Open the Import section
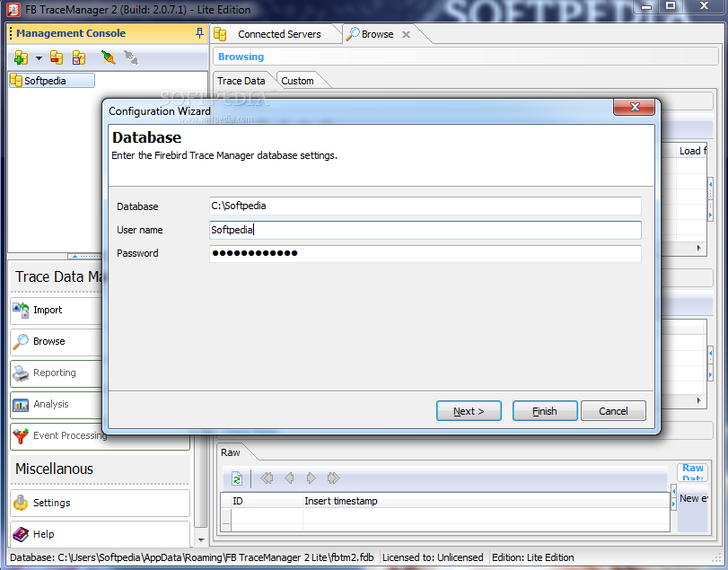 click(x=56, y=310)
